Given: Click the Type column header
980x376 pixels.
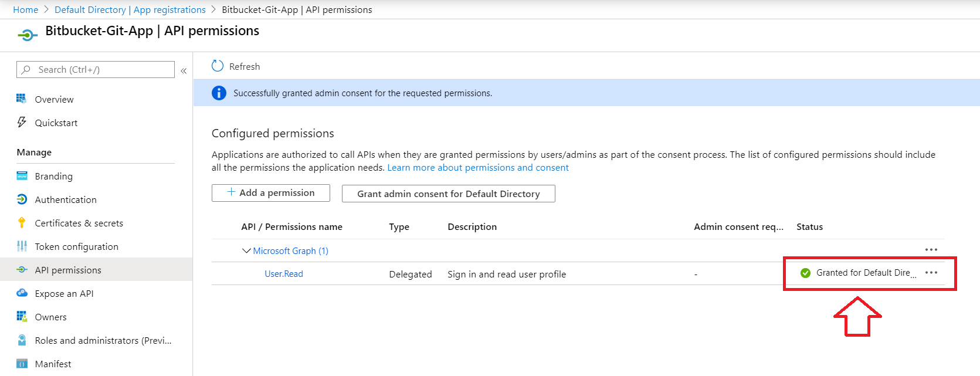Looking at the screenshot, I should coord(399,226).
